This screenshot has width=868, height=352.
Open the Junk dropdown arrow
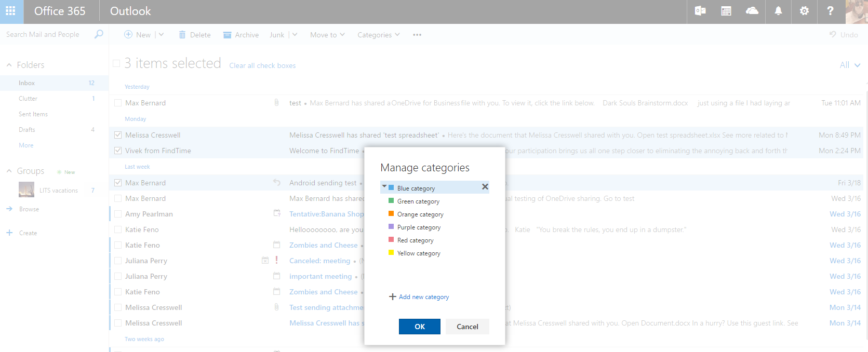point(295,35)
